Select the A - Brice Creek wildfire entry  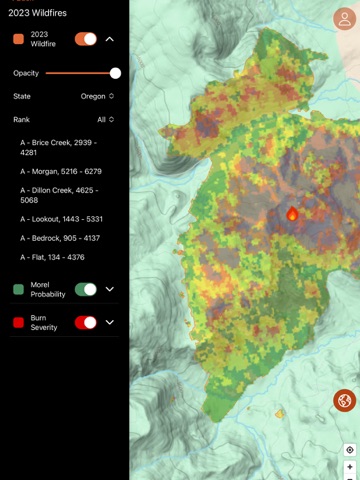click(x=58, y=147)
